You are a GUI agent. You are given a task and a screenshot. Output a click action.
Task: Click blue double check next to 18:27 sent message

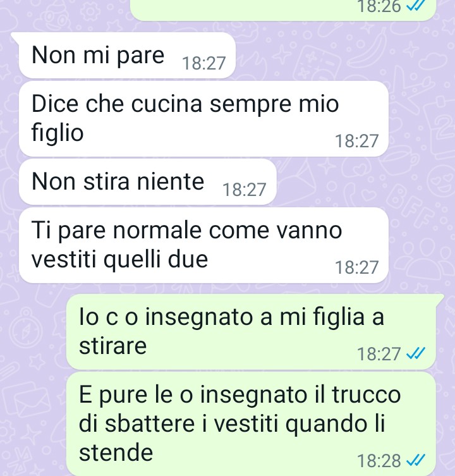point(416,353)
